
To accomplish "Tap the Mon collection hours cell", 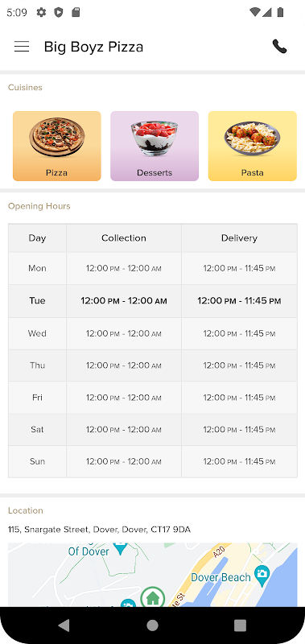I will (124, 268).
